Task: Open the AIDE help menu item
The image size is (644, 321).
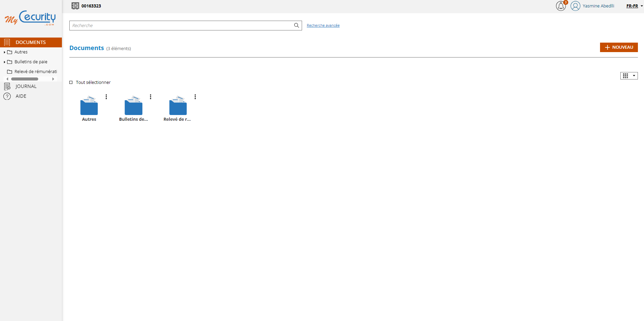Action: [21, 96]
